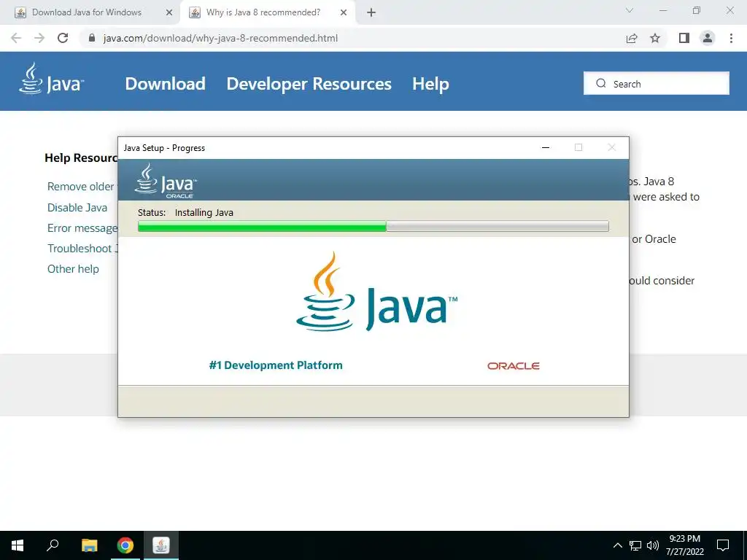Open the taskbar clock and date
The image size is (747, 560).
pos(684,545)
